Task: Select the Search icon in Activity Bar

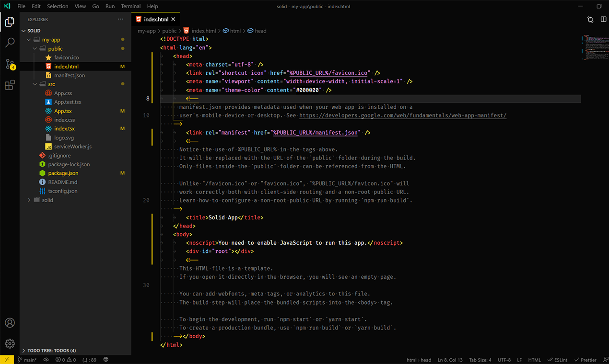Action: (10, 43)
